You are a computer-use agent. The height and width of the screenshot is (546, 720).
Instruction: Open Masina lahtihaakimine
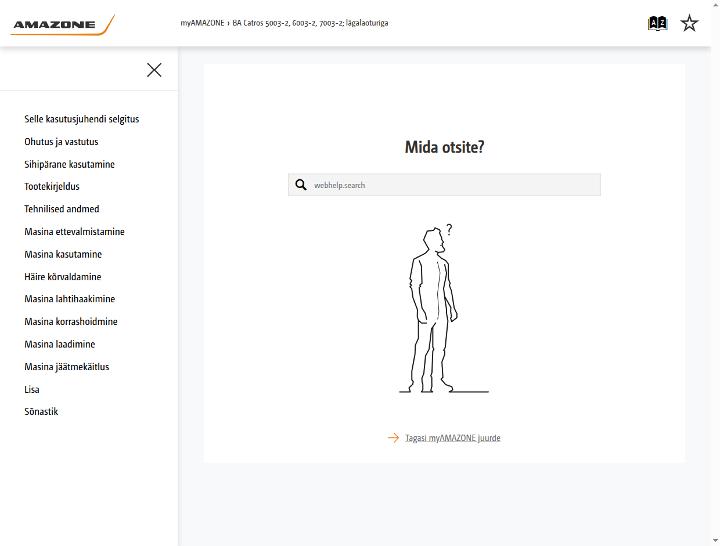pos(69,299)
